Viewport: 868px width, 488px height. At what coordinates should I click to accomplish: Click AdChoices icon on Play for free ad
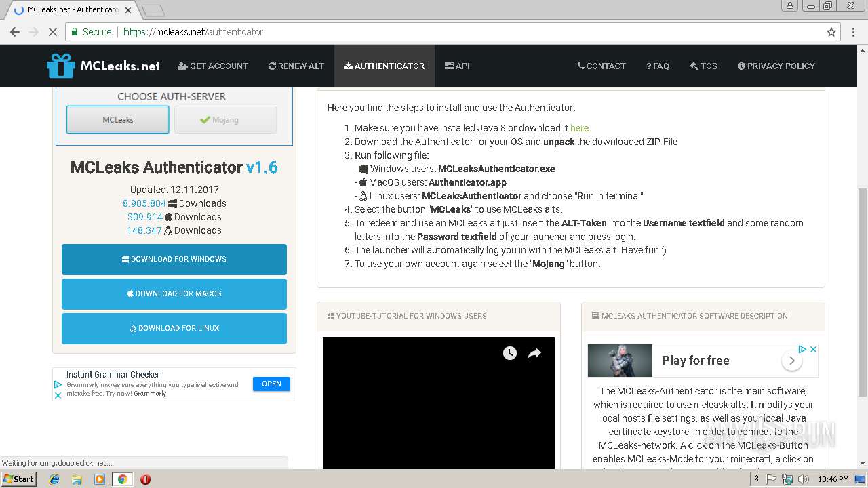coord(802,349)
